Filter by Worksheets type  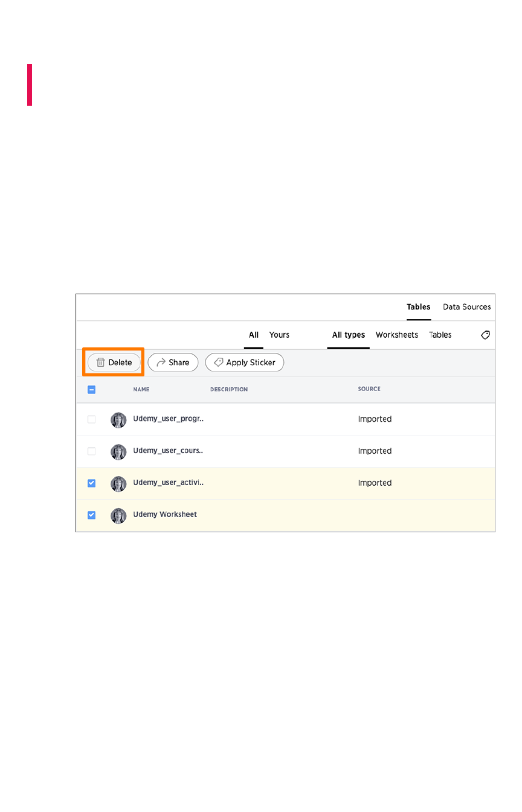tap(397, 335)
